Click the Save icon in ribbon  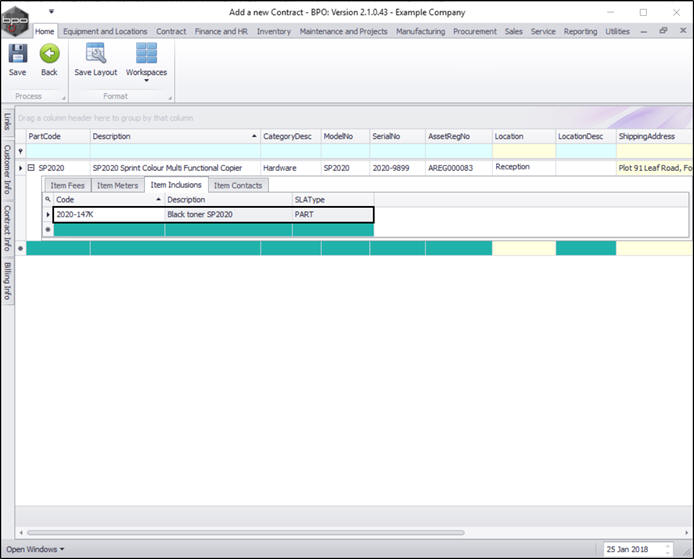click(18, 54)
